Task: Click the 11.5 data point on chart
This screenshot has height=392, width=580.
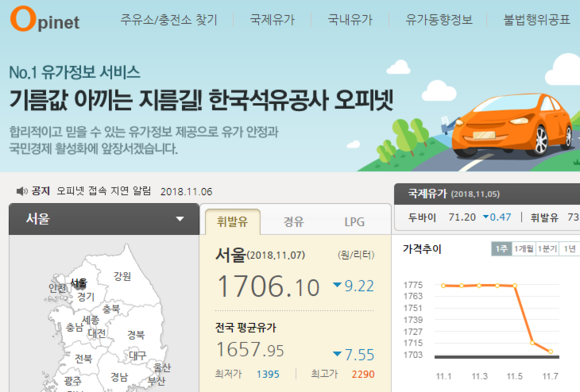Action: tap(515, 285)
